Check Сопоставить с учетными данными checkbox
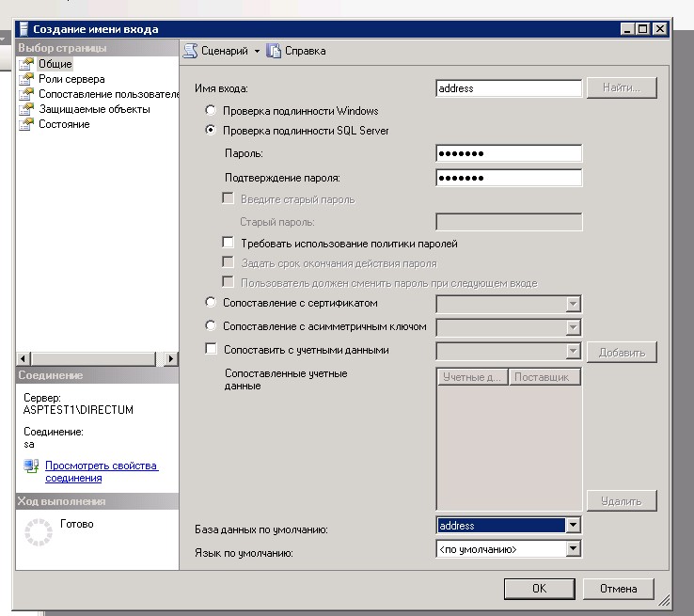The image size is (694, 616). point(212,349)
